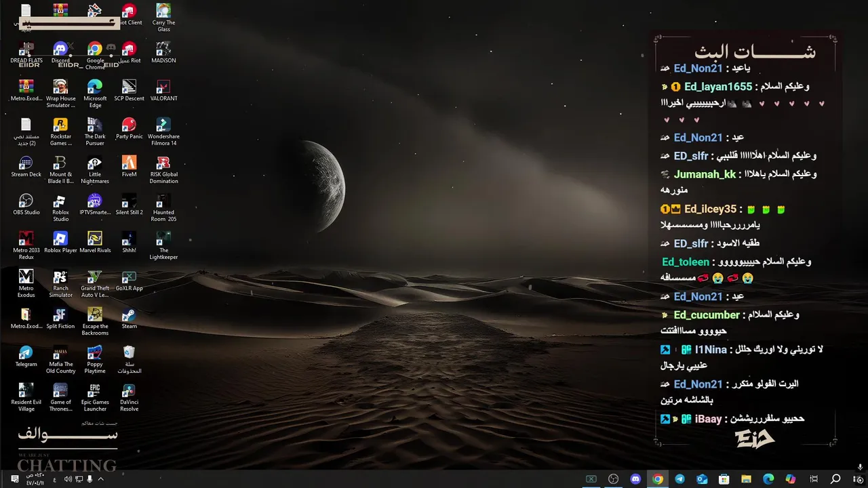Open the Steam desktop shortcut

click(129, 319)
